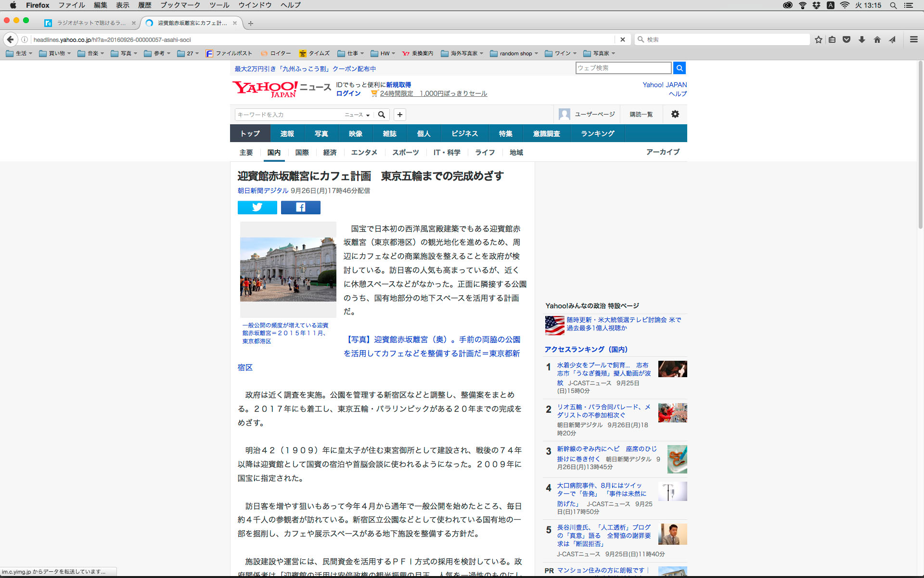Click the ログイン link
This screenshot has height=578, width=924.
point(348,93)
